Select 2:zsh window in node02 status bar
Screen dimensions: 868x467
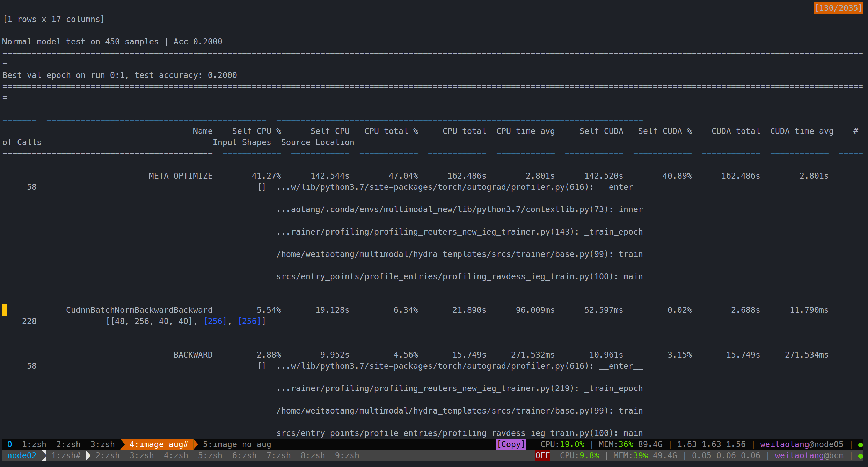pos(107,455)
